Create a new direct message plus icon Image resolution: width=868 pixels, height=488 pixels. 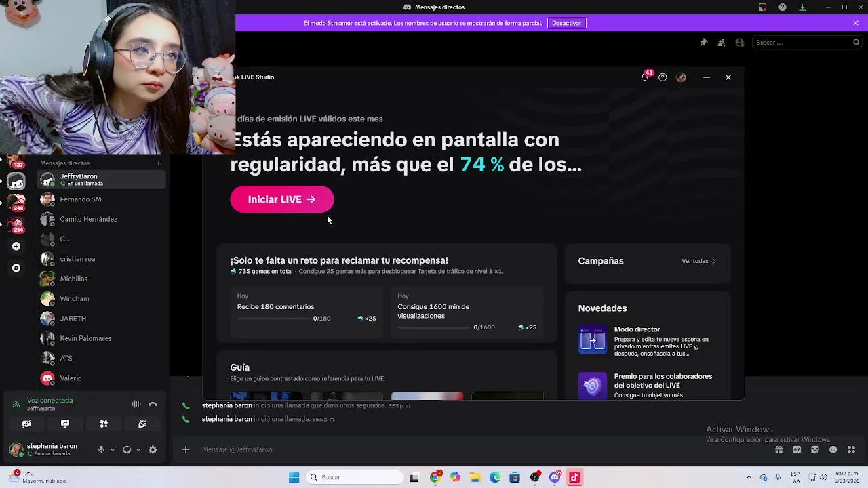tap(159, 163)
